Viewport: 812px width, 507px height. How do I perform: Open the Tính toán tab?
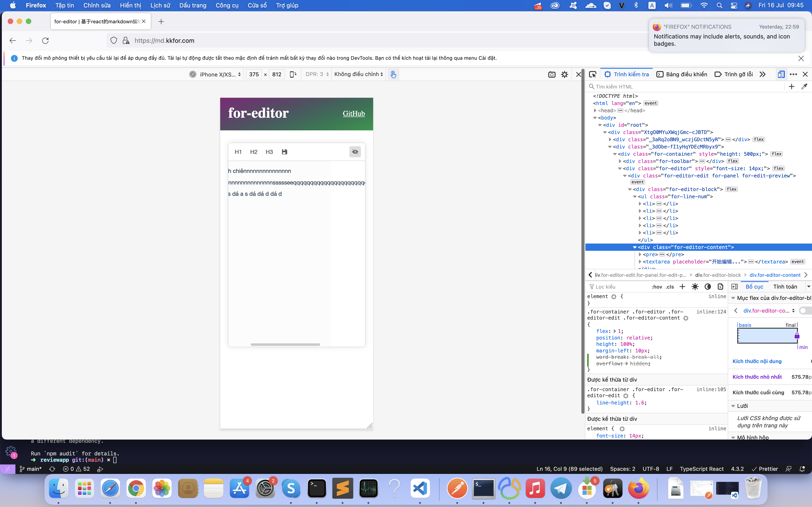point(785,287)
